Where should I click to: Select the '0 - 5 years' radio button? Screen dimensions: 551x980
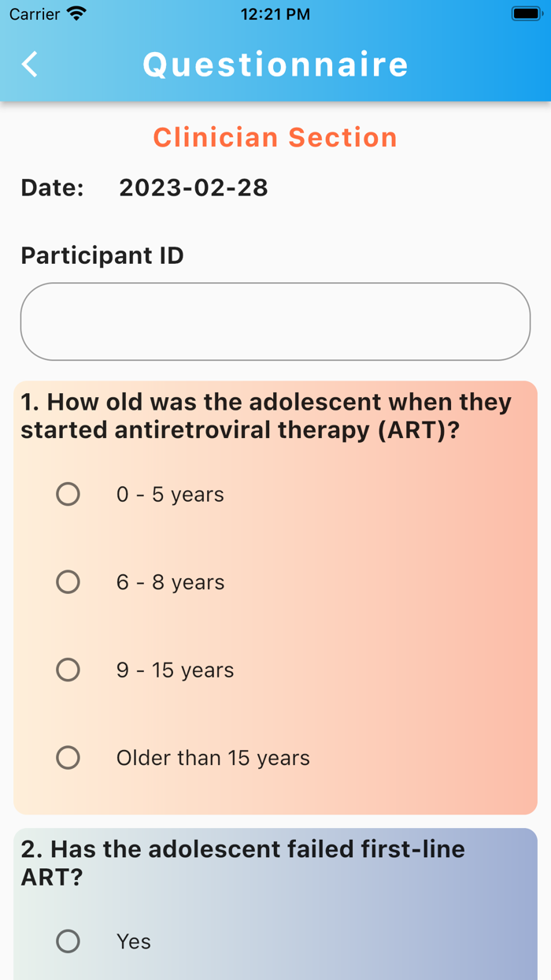coord(68,494)
